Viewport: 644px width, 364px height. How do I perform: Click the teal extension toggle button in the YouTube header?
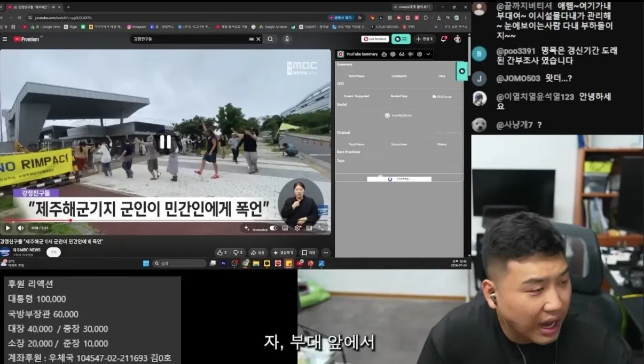401,39
